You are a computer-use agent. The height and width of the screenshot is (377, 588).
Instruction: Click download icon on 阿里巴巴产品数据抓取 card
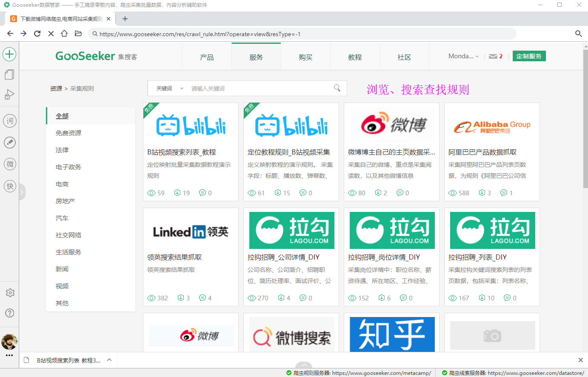tap(482, 193)
